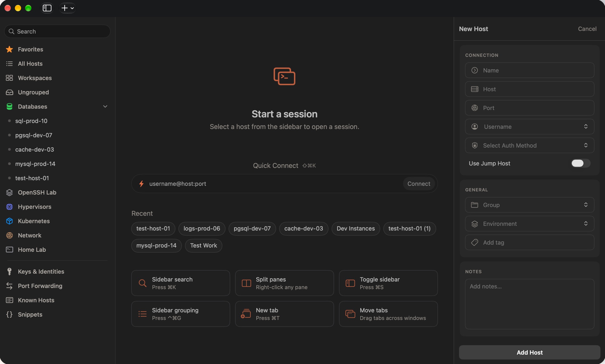Click the Host address field
The height and width of the screenshot is (364, 605).
529,89
